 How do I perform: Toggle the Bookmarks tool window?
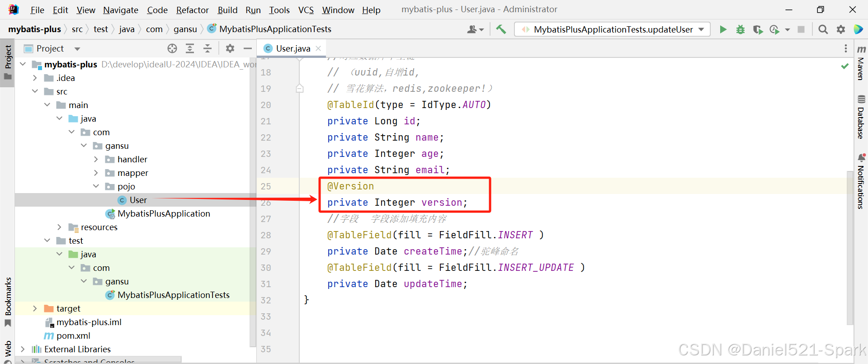tap(8, 302)
